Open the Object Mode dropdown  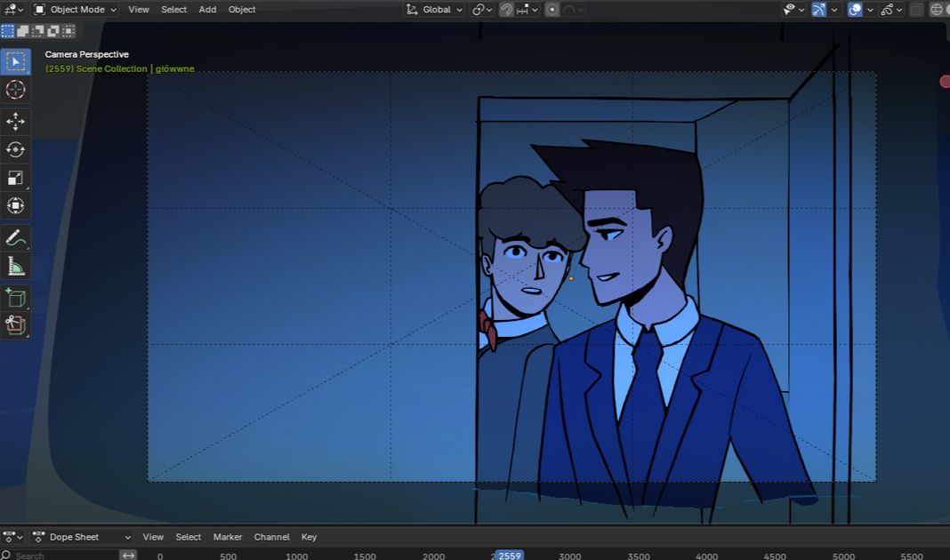76,10
